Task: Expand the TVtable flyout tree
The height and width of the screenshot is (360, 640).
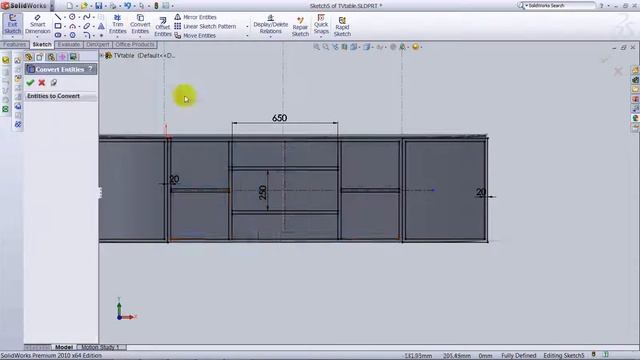Action: point(102,55)
